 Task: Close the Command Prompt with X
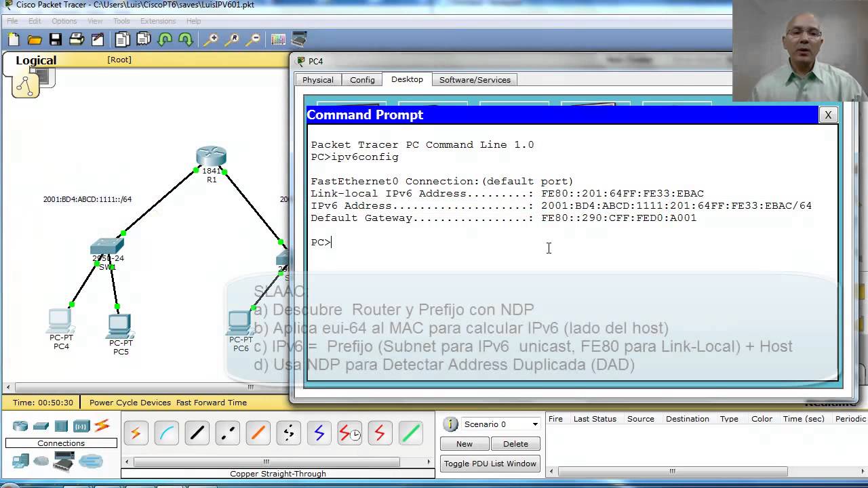[x=828, y=115]
